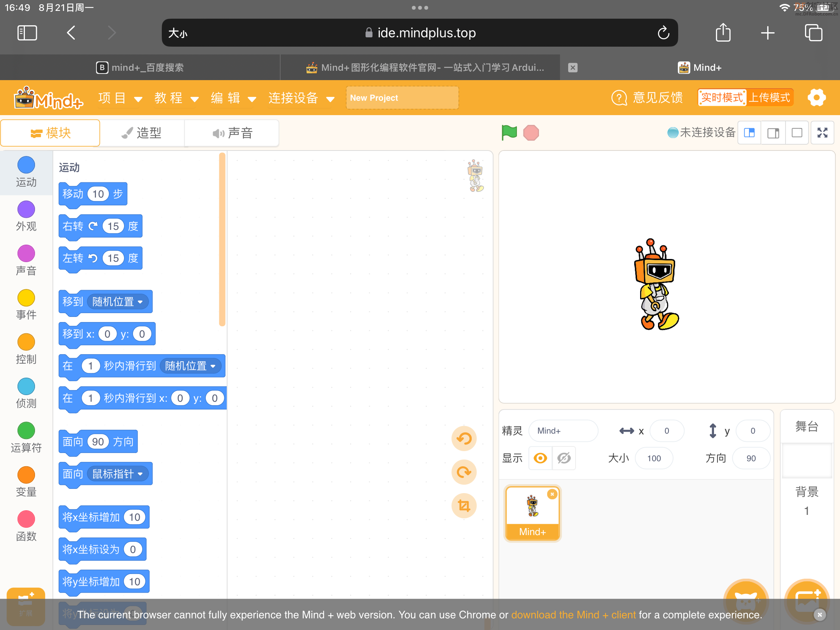
Task: Expand 随机位置 dropdown in 移到 block
Action: pyautogui.click(x=118, y=301)
